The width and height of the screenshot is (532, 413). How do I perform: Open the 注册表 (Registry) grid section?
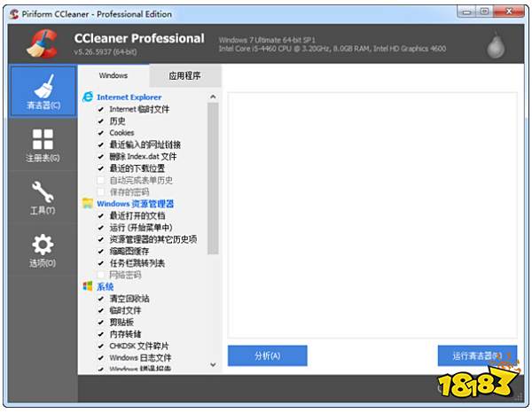point(43,145)
